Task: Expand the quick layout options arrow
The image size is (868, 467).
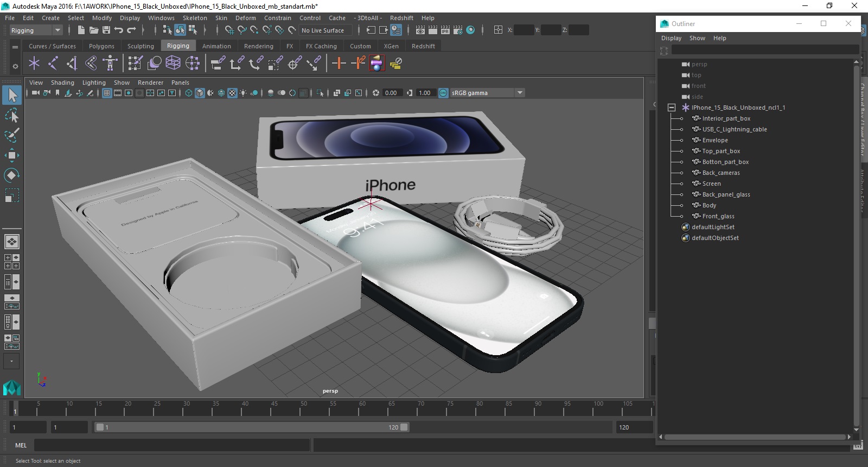Action: coord(12,361)
